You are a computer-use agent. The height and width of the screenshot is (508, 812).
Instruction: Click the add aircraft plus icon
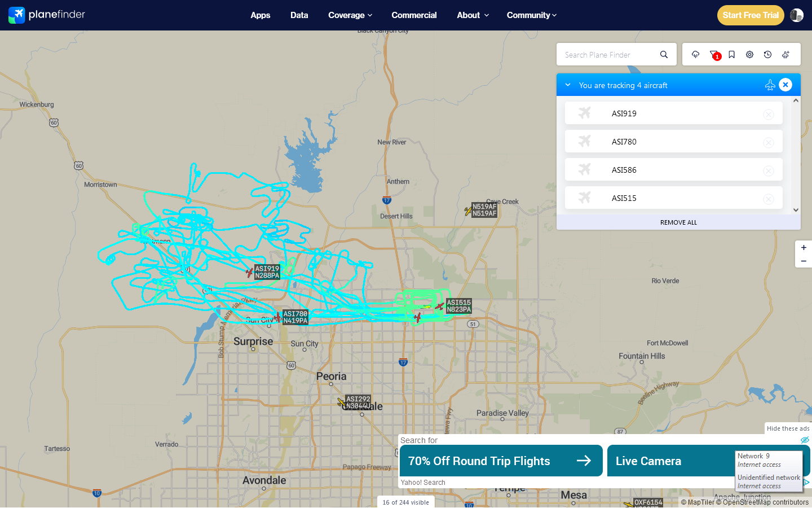[x=785, y=55]
